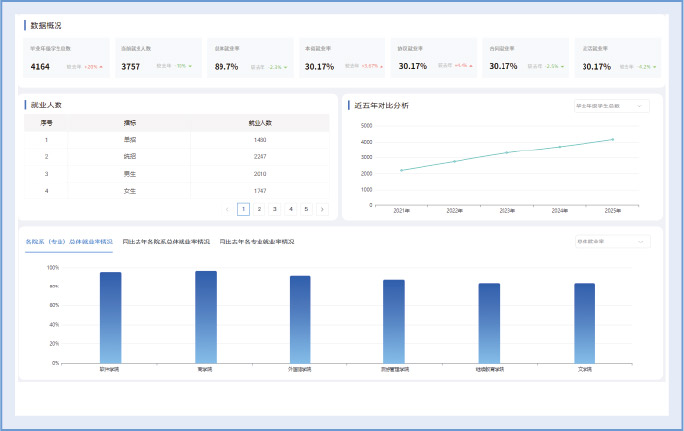684x431 pixels.
Task: Click the 商学院 bar in the chart
Action: (206, 317)
